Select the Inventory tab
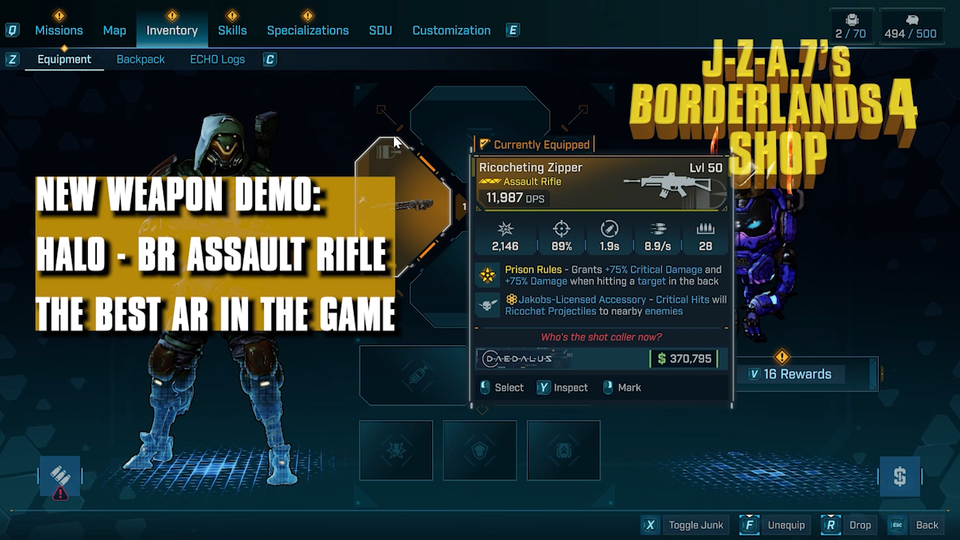This screenshot has width=960, height=540. [x=172, y=31]
